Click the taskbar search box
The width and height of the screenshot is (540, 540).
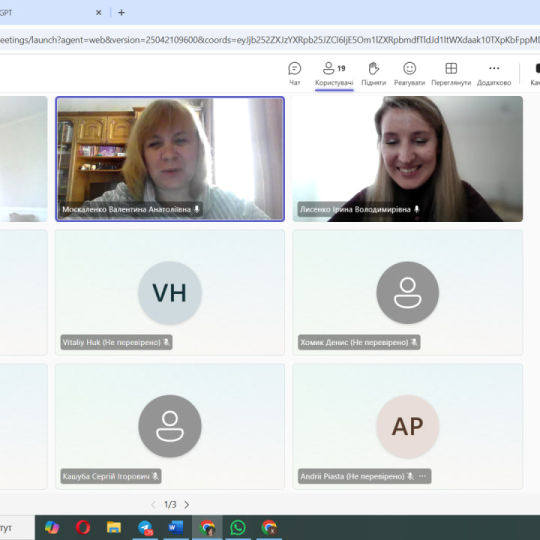click(x=17, y=528)
